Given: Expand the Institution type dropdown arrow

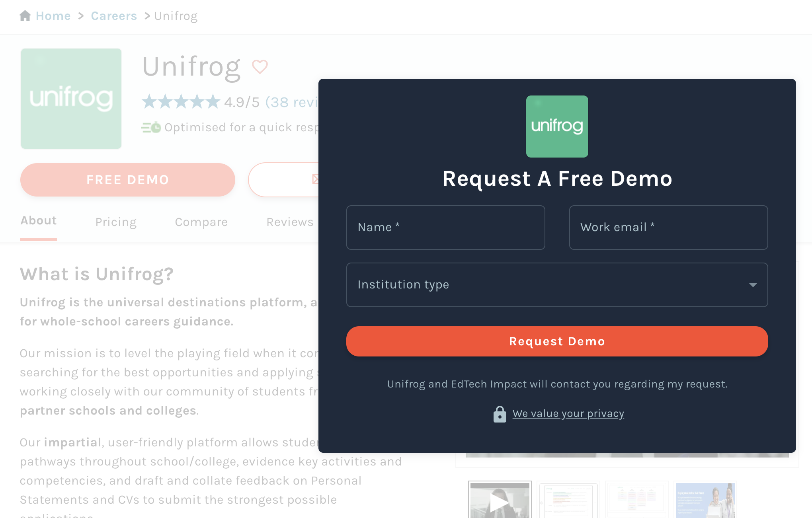Looking at the screenshot, I should point(753,285).
